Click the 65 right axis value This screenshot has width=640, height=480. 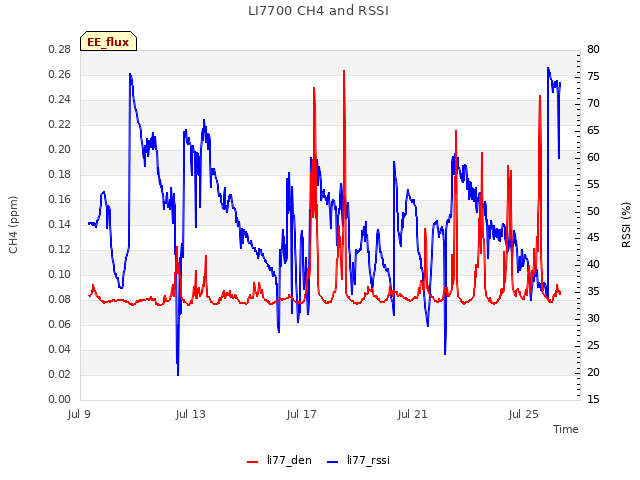(x=593, y=131)
